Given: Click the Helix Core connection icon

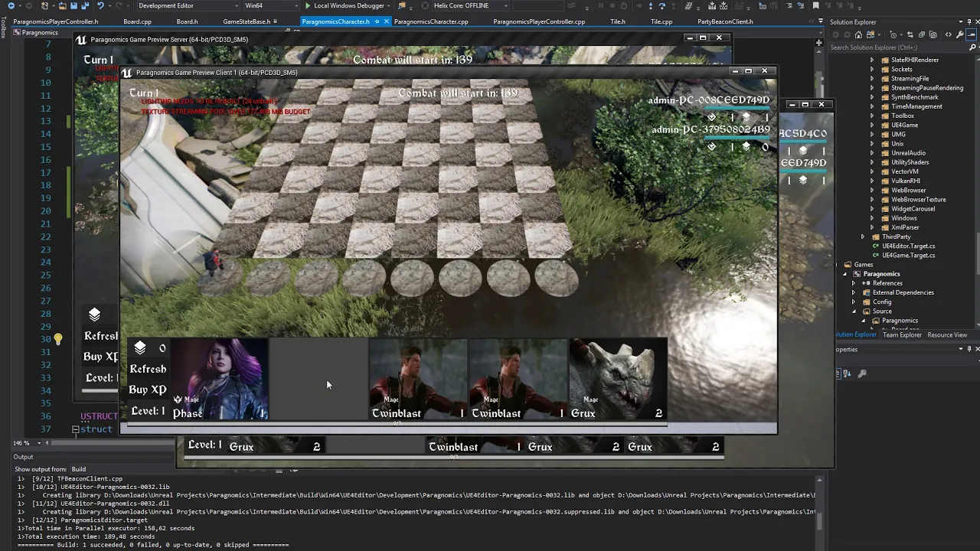Looking at the screenshot, I should tap(425, 5).
